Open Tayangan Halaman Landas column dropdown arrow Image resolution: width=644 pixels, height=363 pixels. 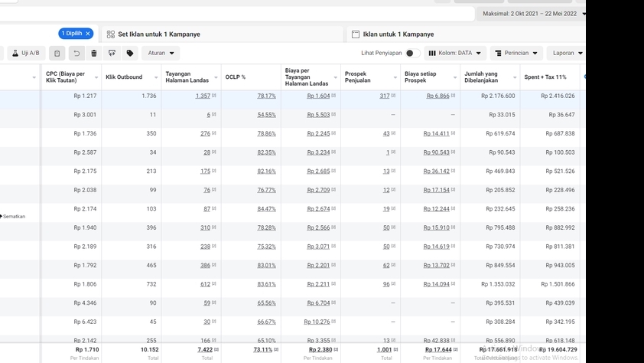(216, 77)
